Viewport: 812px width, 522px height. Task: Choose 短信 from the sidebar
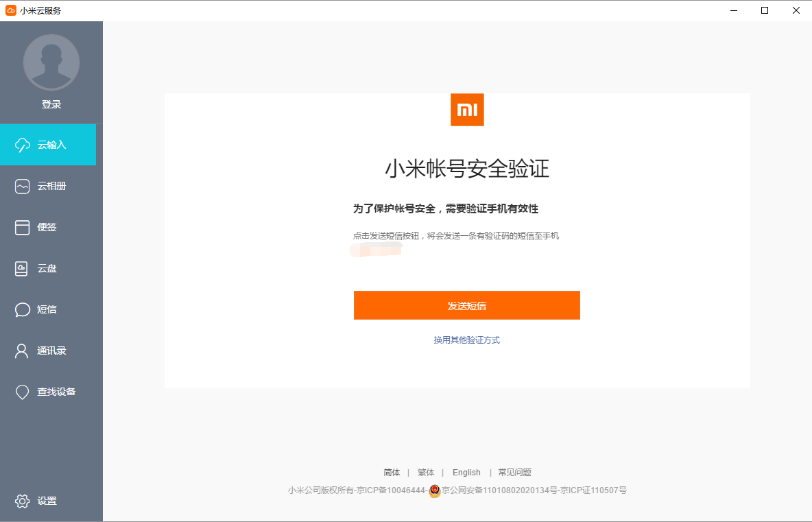[x=51, y=309]
